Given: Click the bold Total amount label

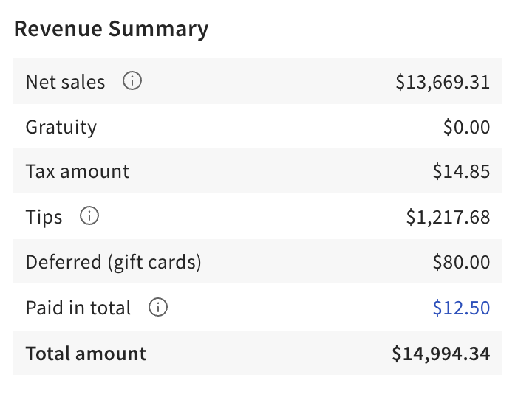Looking at the screenshot, I should click(86, 354).
